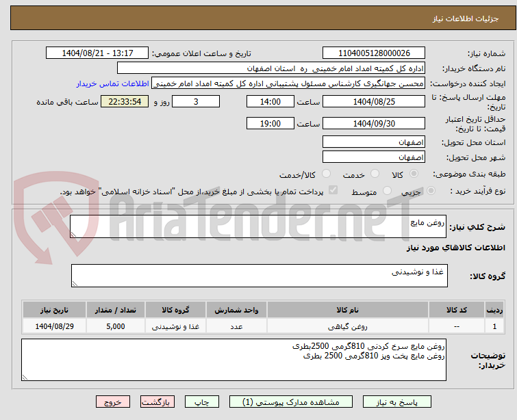
Task: Click the response deadline date 1404/08/25
Action: 374,101
